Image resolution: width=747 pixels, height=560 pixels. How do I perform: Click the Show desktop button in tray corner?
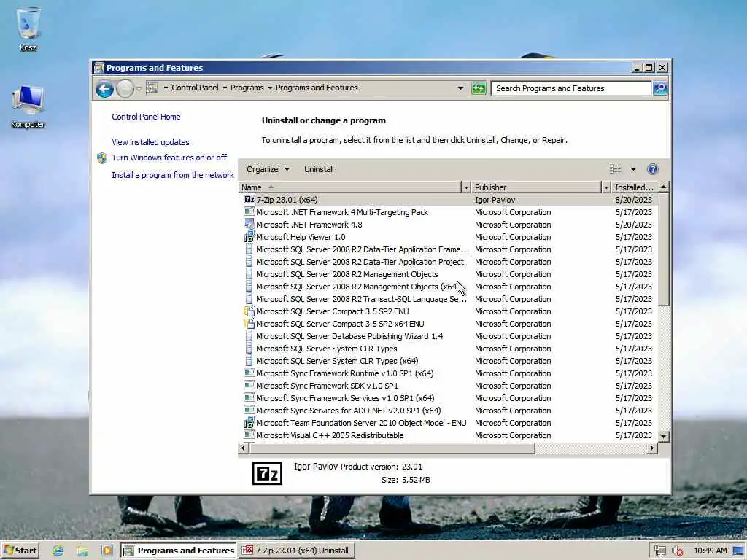pyautogui.click(x=739, y=551)
